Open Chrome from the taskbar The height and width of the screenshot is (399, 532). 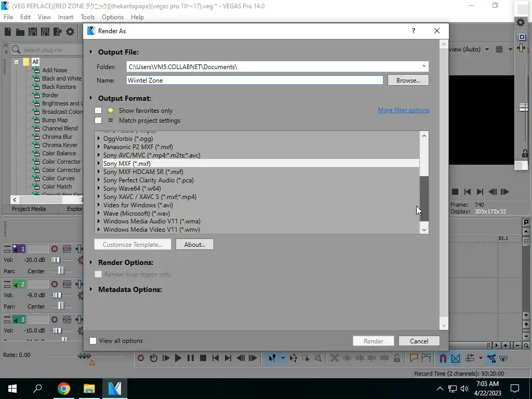tap(64, 389)
